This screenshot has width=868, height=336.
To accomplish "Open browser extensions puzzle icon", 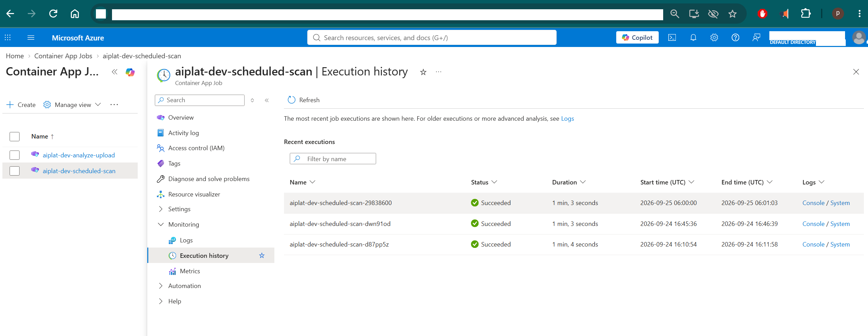I will 806,14.
